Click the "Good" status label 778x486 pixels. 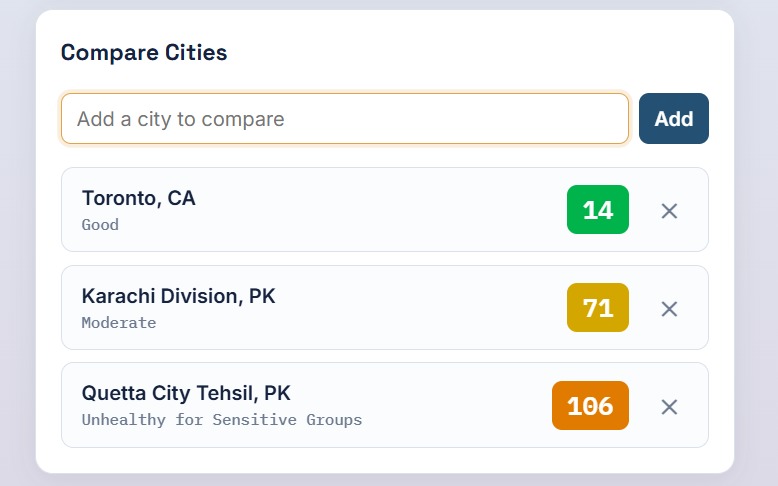[100, 225]
